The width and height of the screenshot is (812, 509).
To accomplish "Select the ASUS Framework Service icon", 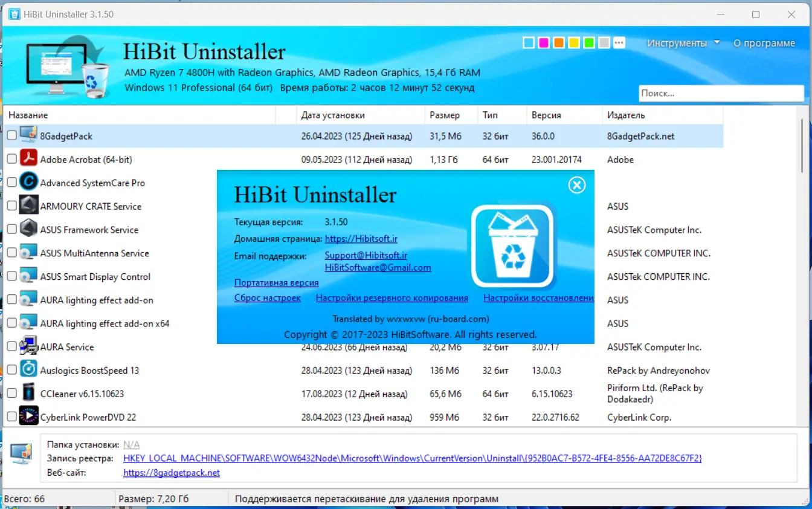I will [x=29, y=229].
